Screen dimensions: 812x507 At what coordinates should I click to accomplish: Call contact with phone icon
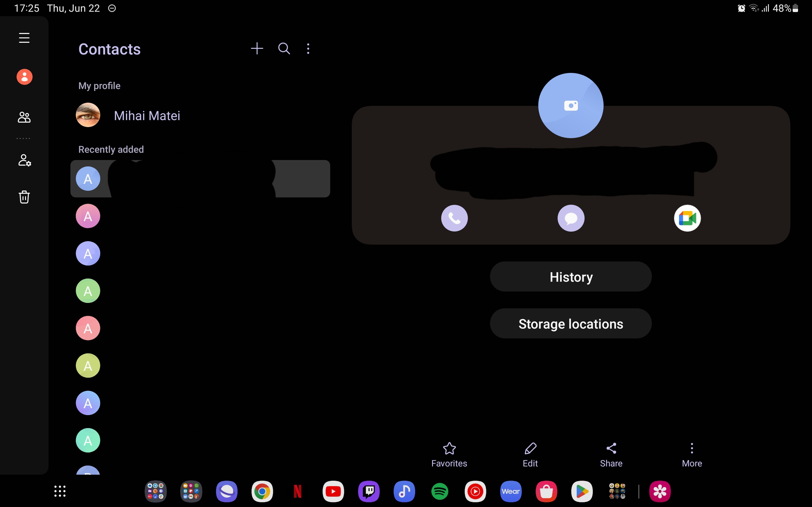(x=454, y=218)
